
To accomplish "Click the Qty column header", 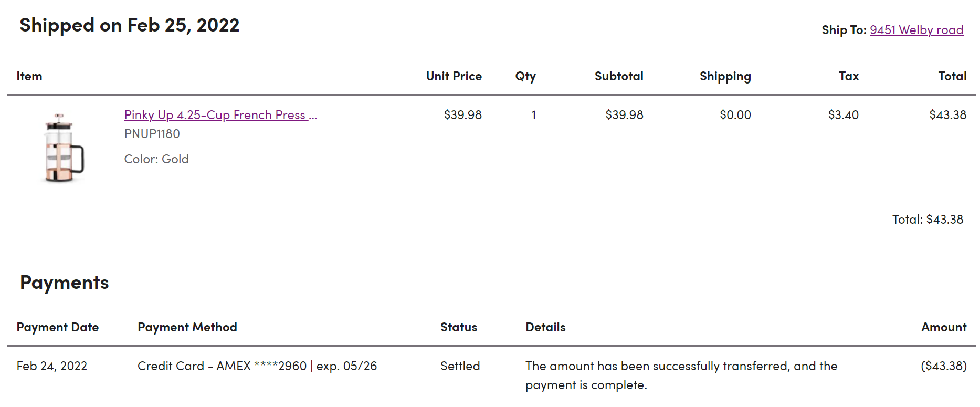I will click(x=525, y=76).
